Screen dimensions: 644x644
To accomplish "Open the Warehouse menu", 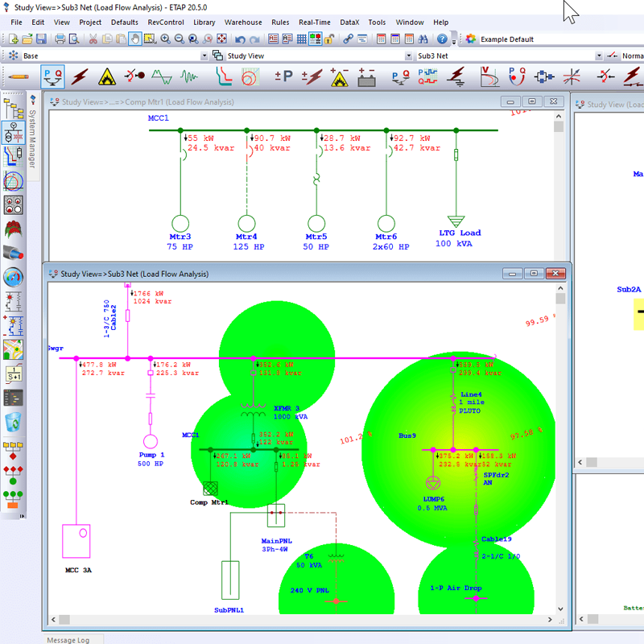I will [x=243, y=23].
